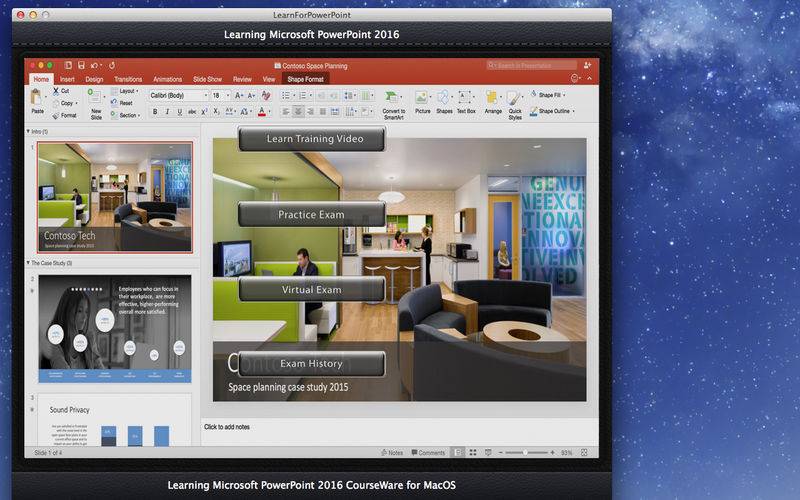Click the Clear Formatting icon
Image resolution: width=800 pixels, height=500 pixels.
tap(266, 95)
